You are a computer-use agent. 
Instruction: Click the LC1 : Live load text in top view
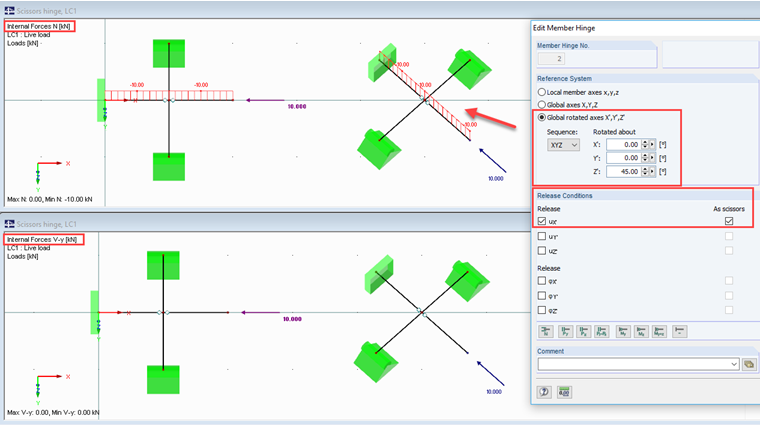coord(29,35)
